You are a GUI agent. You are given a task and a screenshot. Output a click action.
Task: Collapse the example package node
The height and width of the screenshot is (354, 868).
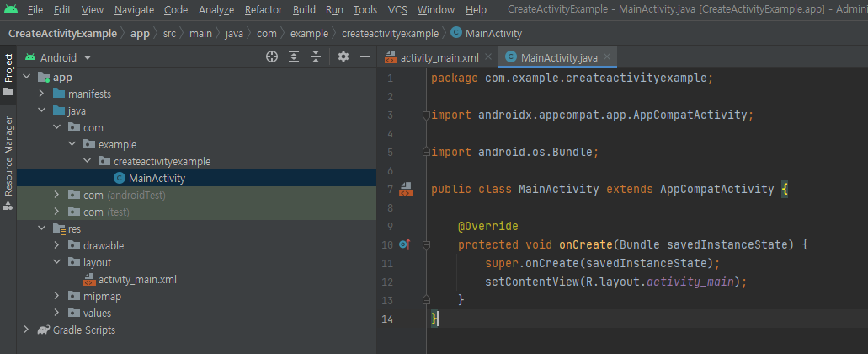[x=72, y=145]
